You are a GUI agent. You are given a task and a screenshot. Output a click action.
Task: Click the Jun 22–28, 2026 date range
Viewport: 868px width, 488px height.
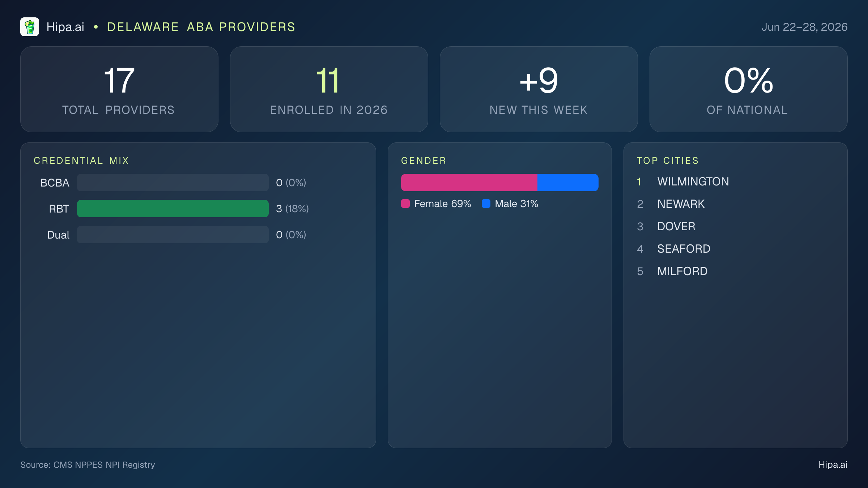click(804, 27)
